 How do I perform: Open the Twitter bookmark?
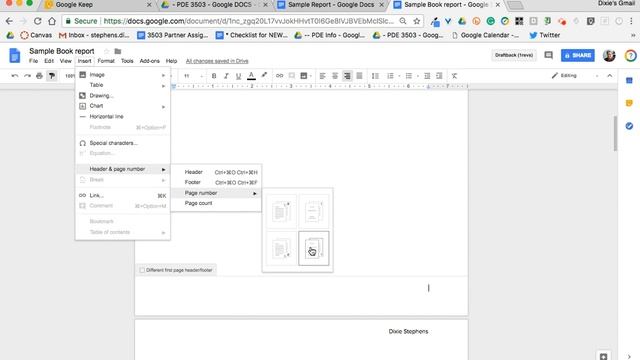(x=544, y=35)
